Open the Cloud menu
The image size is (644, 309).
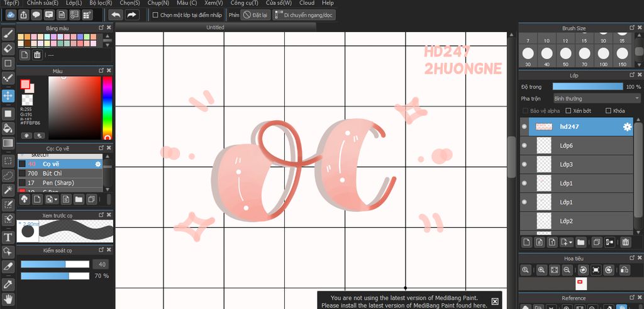(306, 3)
